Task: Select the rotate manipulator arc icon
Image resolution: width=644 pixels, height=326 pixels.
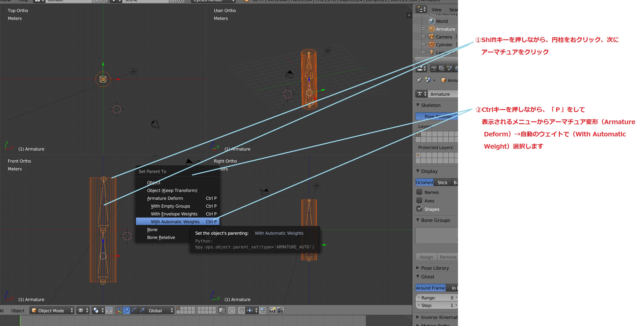Action: click(x=134, y=311)
